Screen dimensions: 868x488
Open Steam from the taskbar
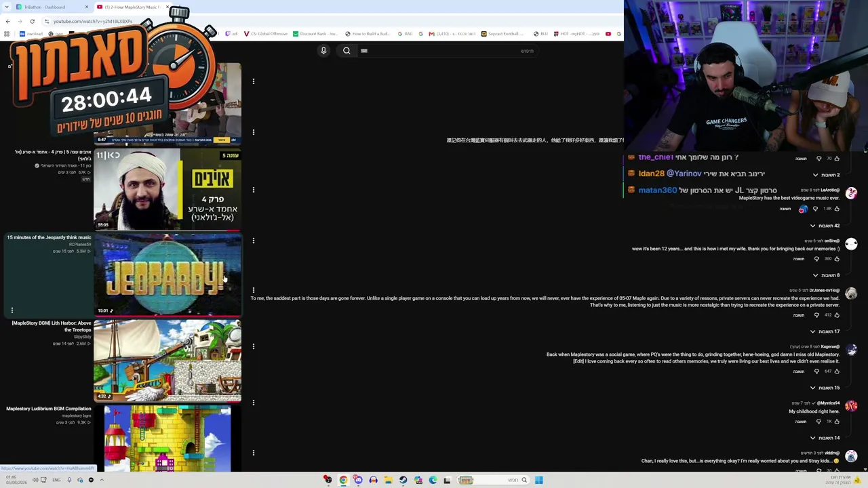point(403,480)
